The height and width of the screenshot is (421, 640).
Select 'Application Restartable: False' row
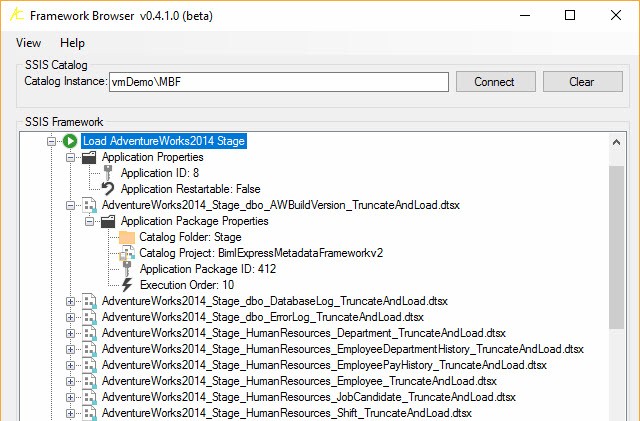tap(191, 189)
